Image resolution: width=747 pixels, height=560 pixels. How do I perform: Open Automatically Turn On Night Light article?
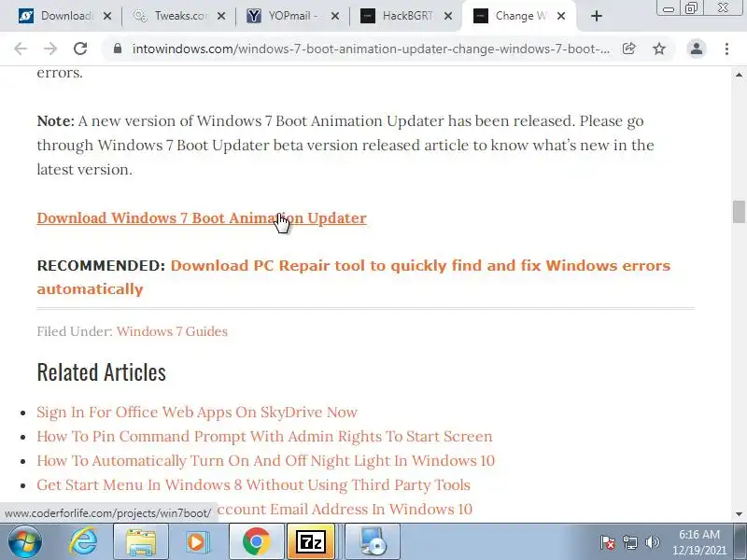tap(266, 461)
